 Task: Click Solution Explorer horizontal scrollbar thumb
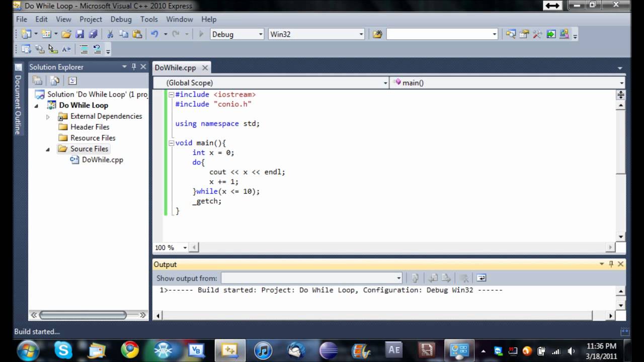point(83,315)
